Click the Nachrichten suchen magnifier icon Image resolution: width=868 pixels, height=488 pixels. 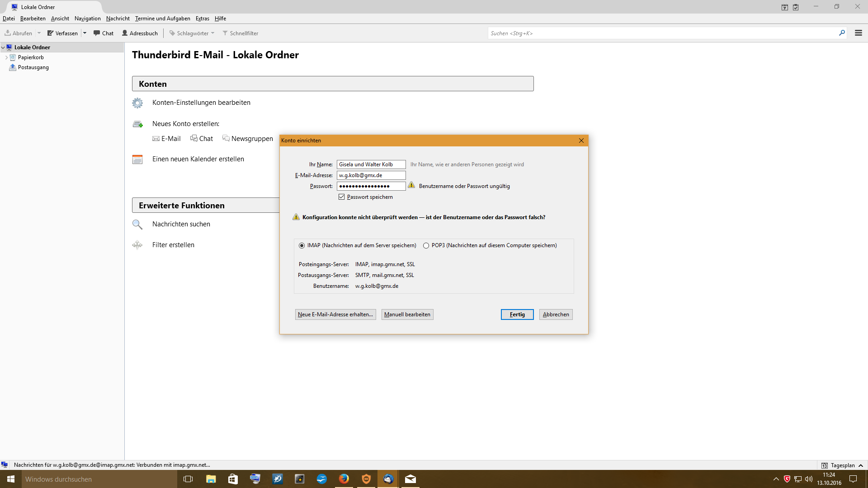click(x=137, y=225)
